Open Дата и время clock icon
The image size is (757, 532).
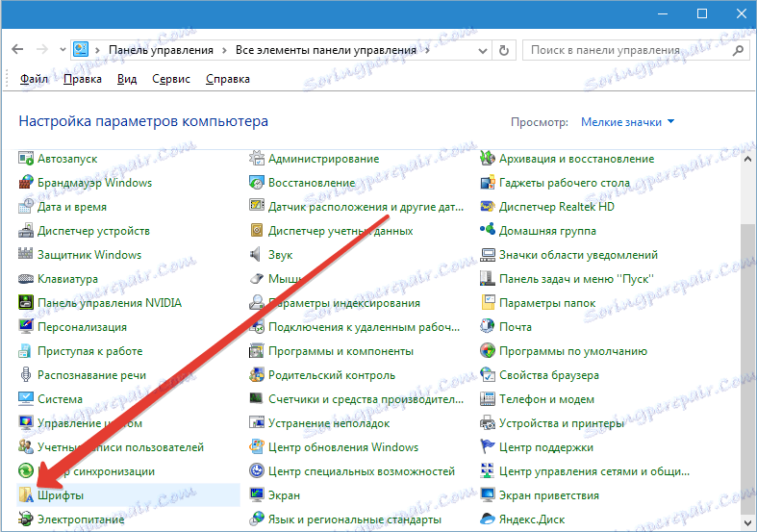pyautogui.click(x=26, y=207)
